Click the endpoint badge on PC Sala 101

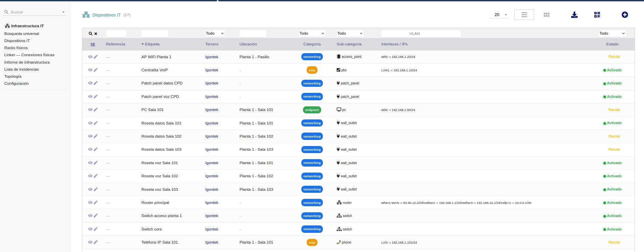[x=312, y=110]
